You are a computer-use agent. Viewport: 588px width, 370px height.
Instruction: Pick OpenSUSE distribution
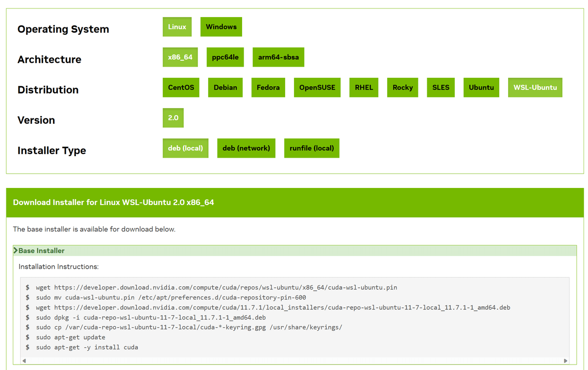point(317,88)
